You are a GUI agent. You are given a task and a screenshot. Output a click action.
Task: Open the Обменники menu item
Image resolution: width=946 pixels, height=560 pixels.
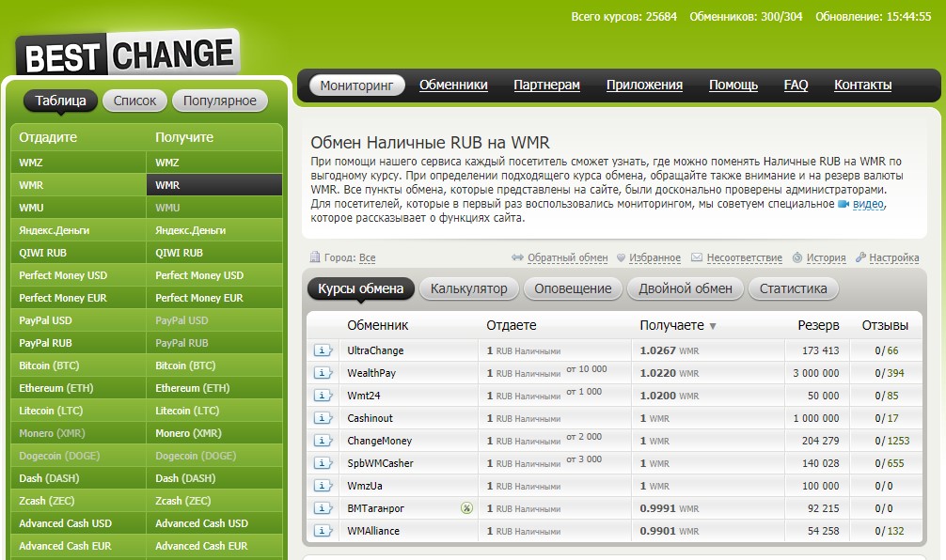pos(453,85)
